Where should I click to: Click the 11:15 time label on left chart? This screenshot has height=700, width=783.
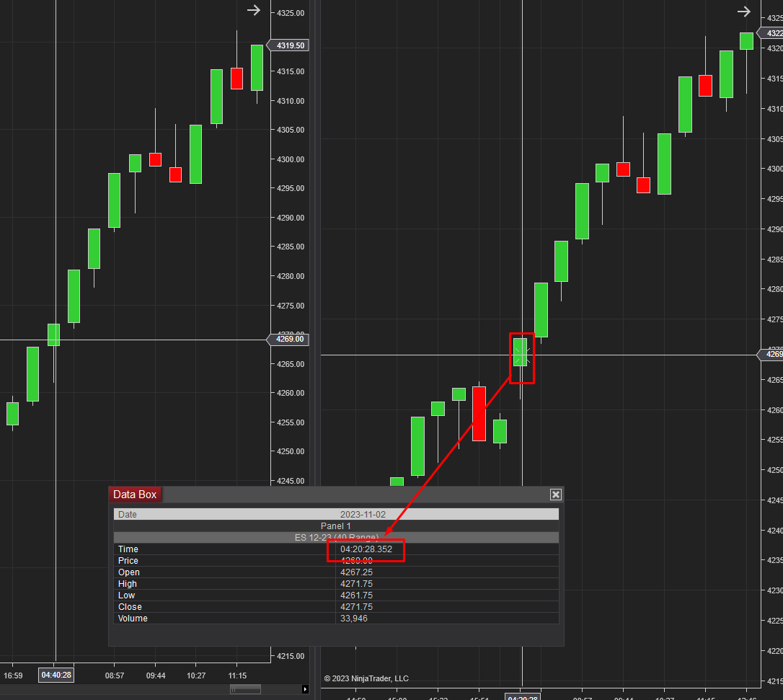[x=237, y=675]
